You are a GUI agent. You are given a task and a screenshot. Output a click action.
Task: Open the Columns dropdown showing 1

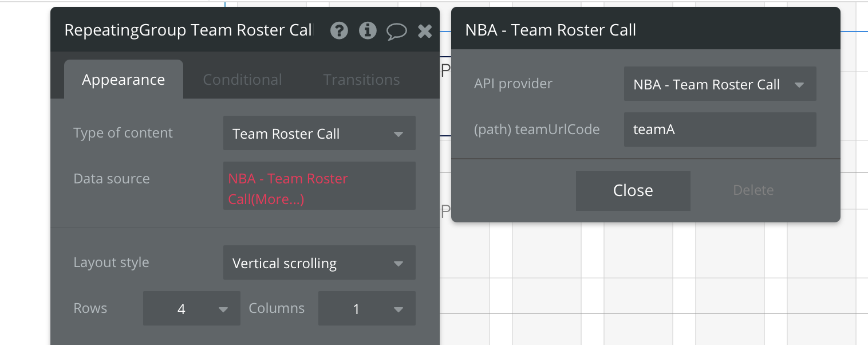coord(367,309)
